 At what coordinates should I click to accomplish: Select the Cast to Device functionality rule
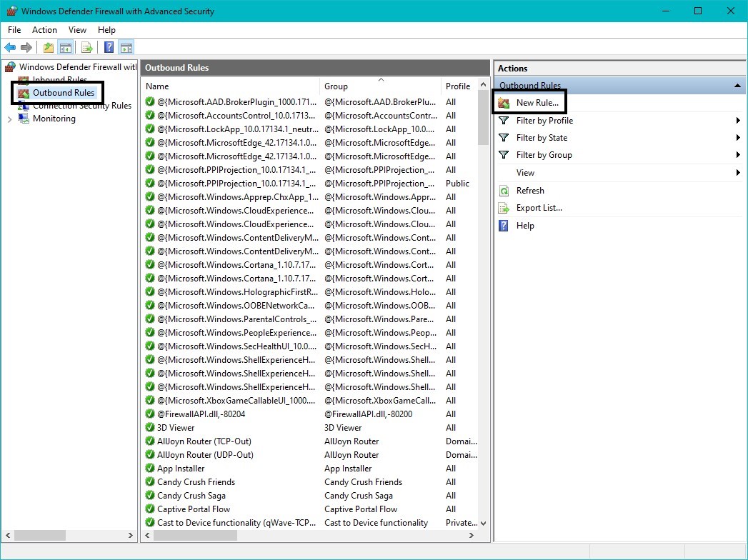[310, 523]
